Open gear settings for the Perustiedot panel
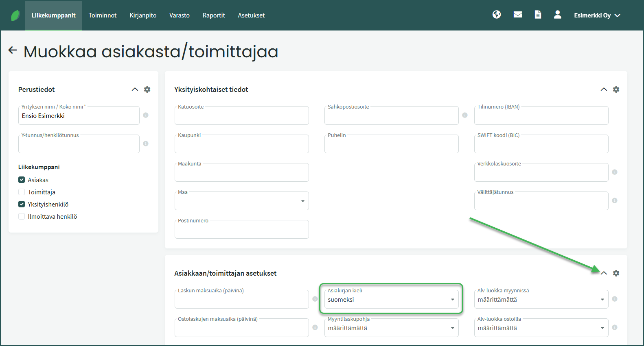 tap(147, 89)
